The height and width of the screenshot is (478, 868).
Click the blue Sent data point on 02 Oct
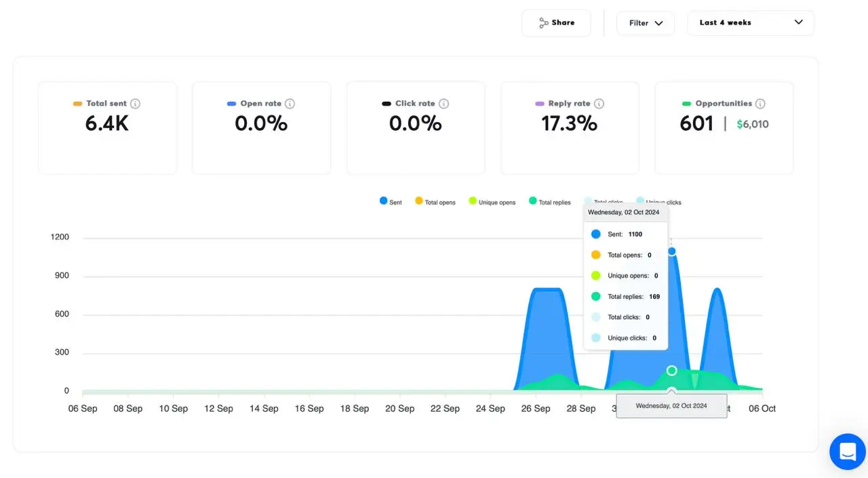[671, 251]
